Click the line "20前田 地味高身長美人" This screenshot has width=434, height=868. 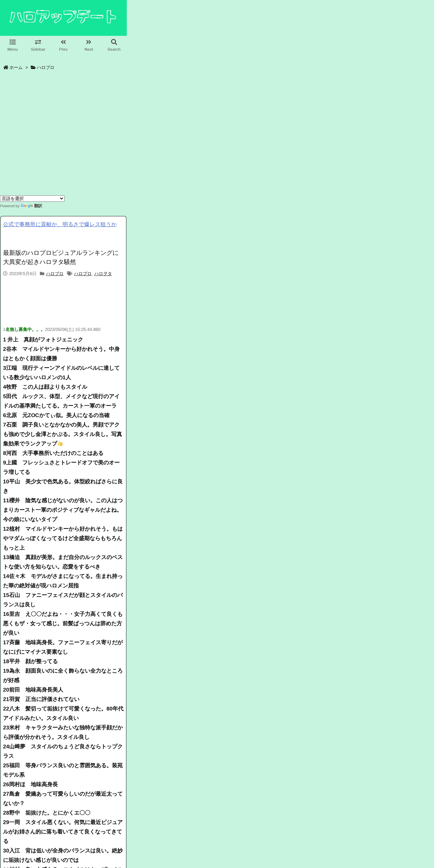pyautogui.click(x=33, y=690)
